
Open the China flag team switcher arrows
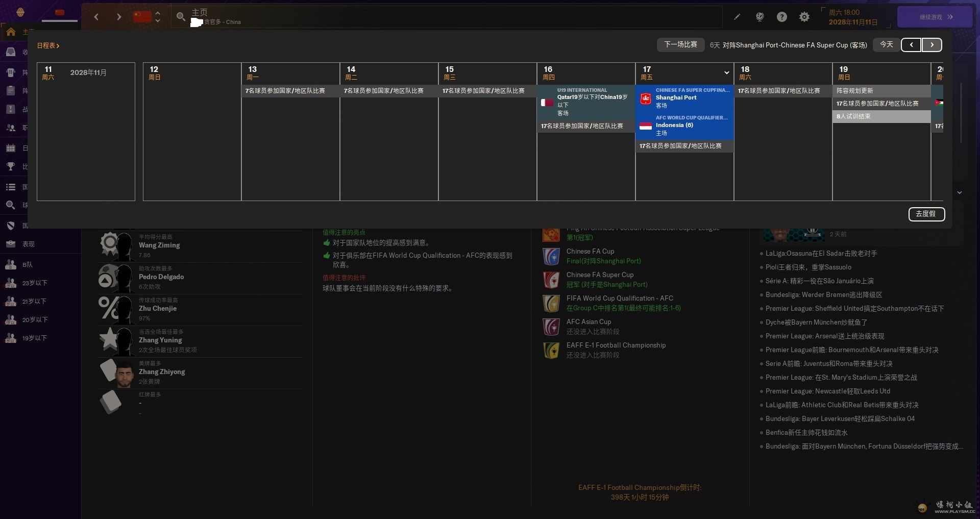click(158, 17)
